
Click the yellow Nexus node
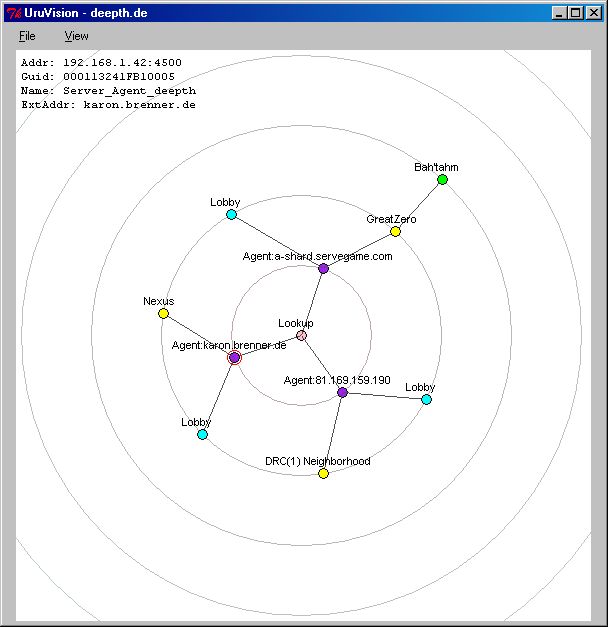163,314
